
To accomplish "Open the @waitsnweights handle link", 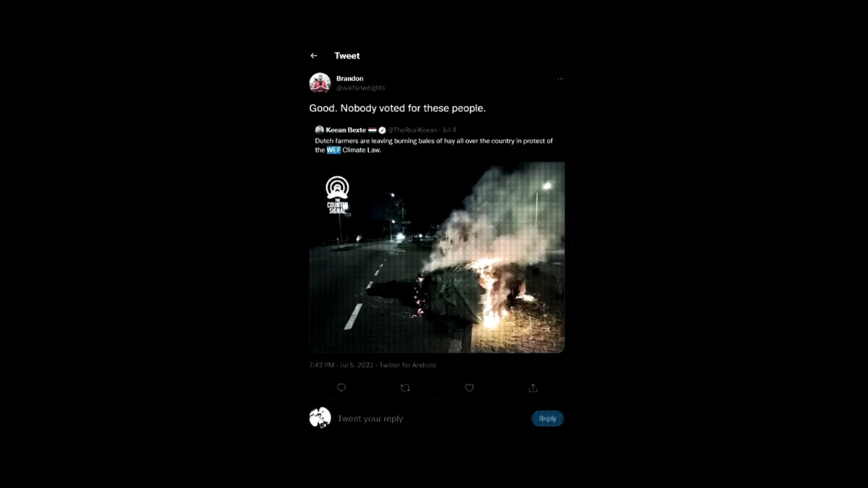I will [360, 88].
